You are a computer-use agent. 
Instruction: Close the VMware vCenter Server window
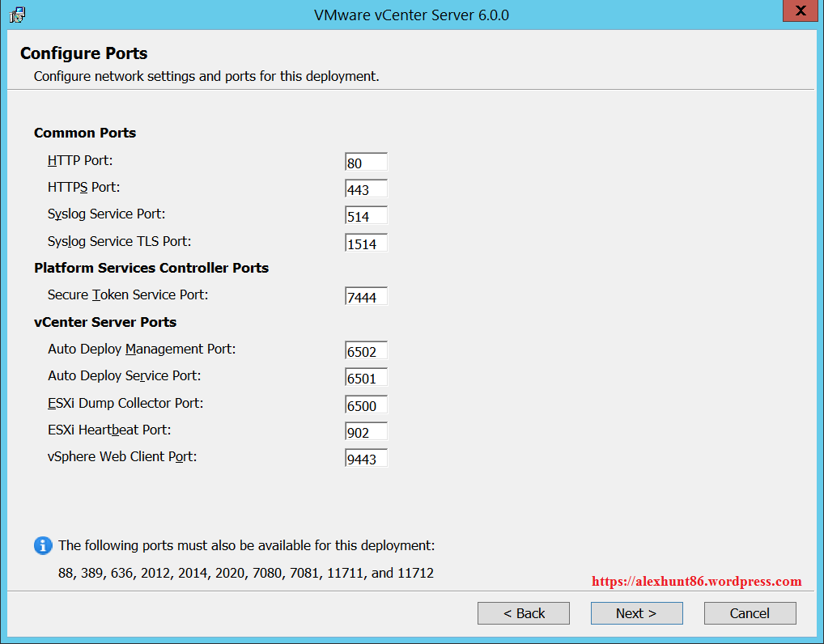799,11
